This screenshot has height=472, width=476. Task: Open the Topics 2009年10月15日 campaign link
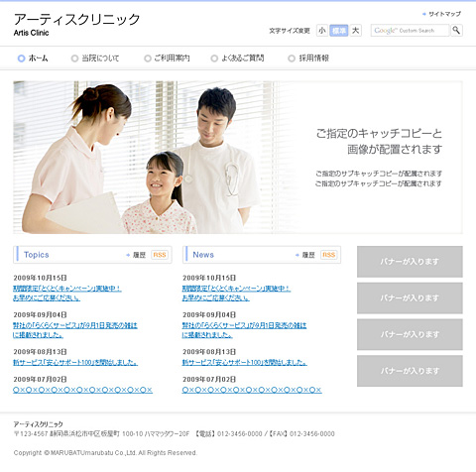67,294
